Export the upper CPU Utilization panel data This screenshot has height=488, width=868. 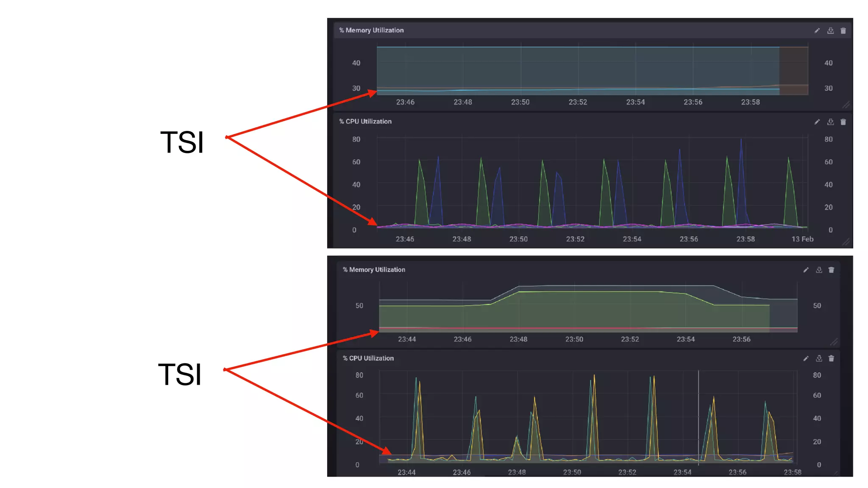(830, 122)
